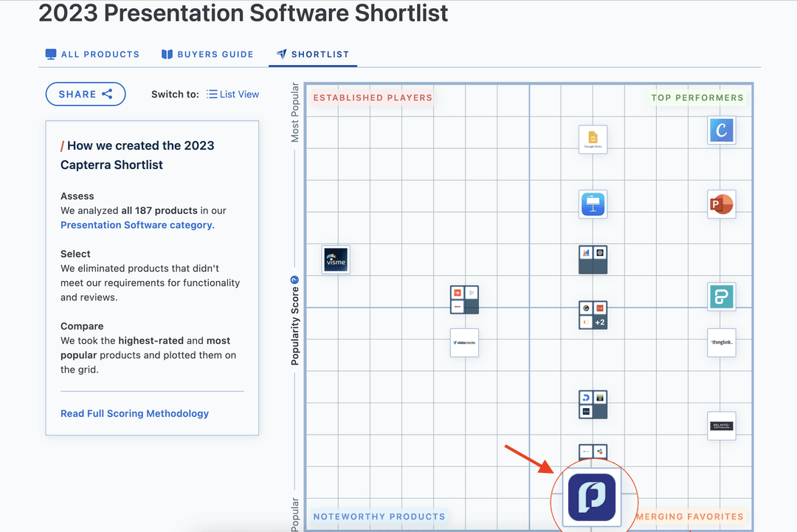Click the SHARE button
This screenshot has height=532, width=797.
point(86,94)
